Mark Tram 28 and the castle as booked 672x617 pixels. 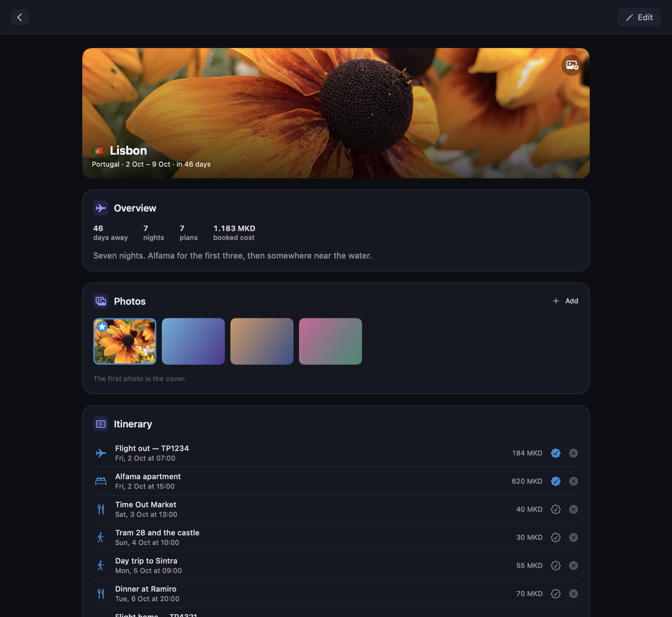pos(556,537)
